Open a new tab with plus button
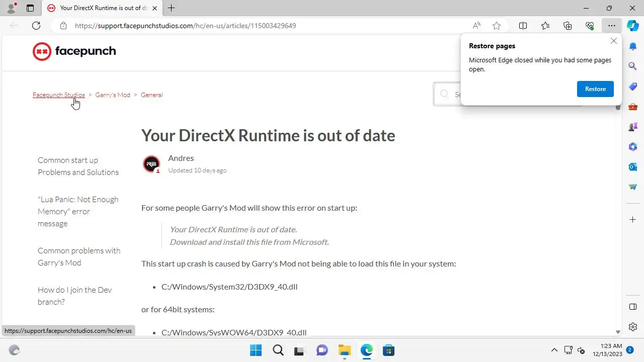Image resolution: width=644 pixels, height=362 pixels. click(172, 8)
